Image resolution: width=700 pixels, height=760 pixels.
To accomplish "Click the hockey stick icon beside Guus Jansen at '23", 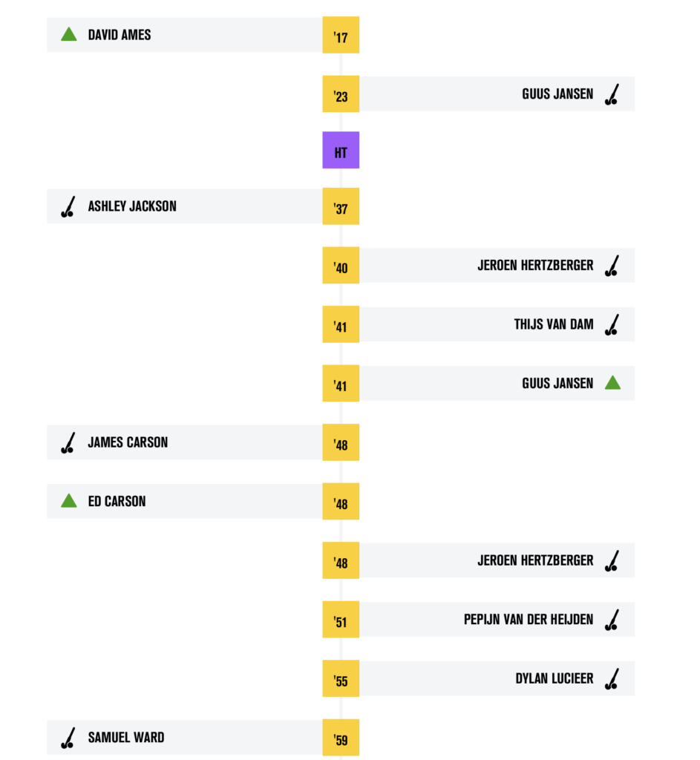I will [612, 94].
